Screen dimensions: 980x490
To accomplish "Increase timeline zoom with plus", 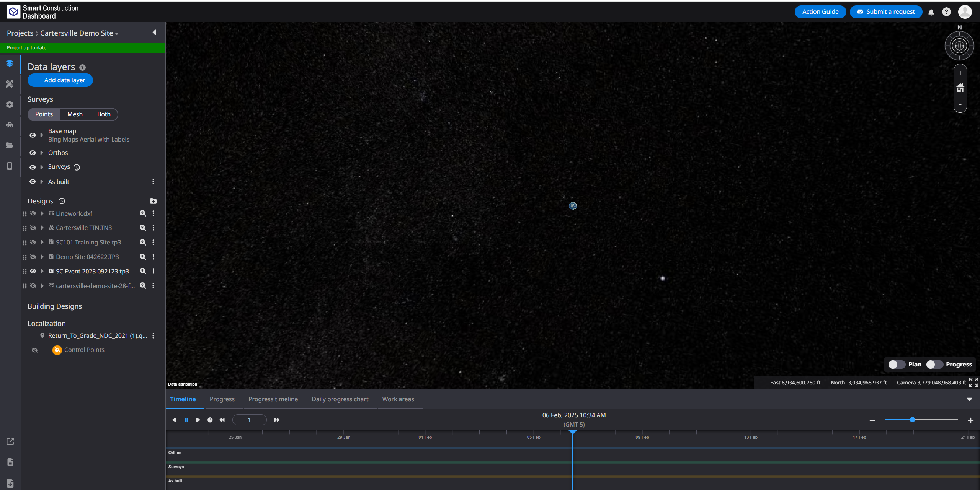I will [x=971, y=420].
